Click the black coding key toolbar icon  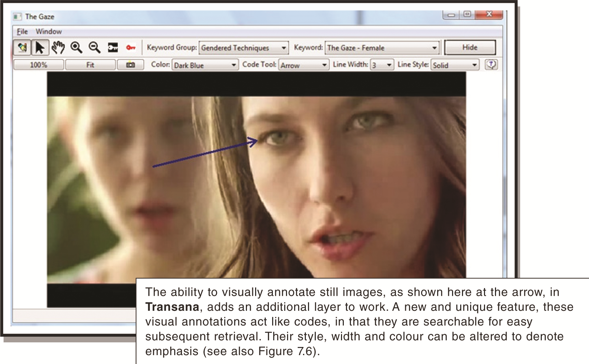point(113,48)
